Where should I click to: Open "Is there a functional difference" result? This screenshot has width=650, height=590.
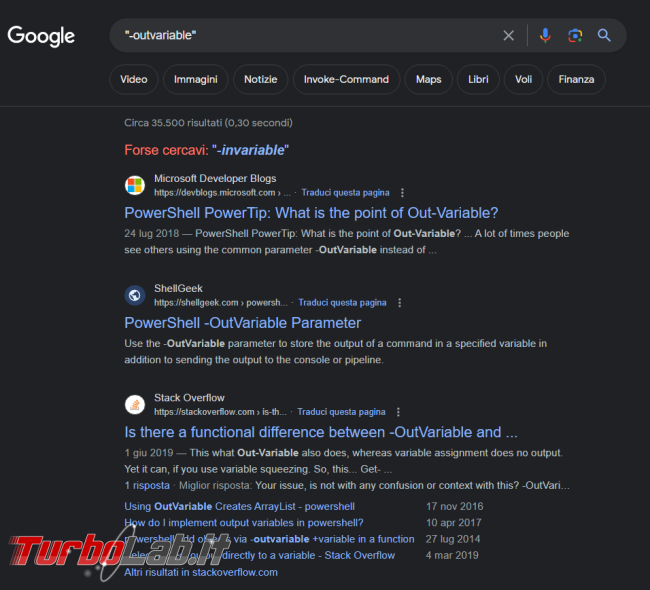[x=321, y=432]
